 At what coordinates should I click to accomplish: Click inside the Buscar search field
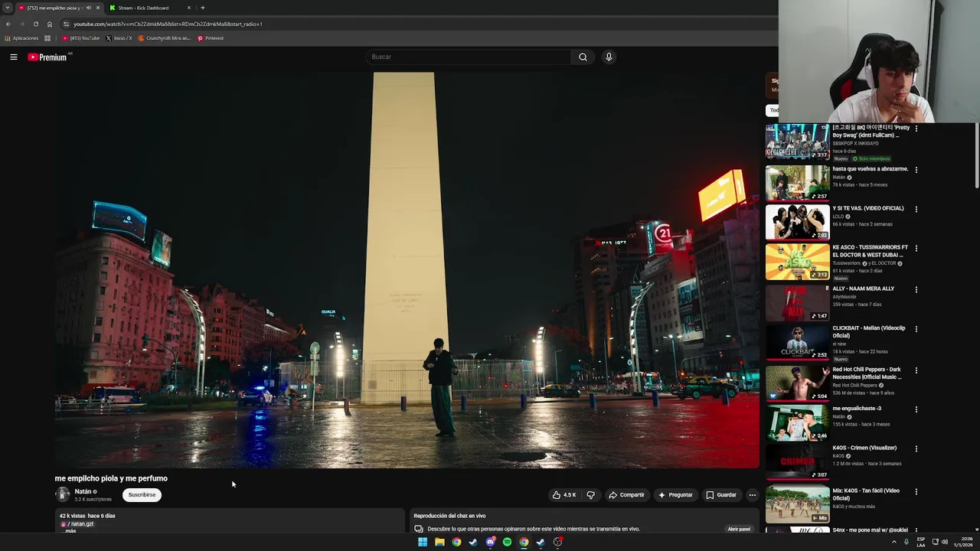[x=469, y=57]
